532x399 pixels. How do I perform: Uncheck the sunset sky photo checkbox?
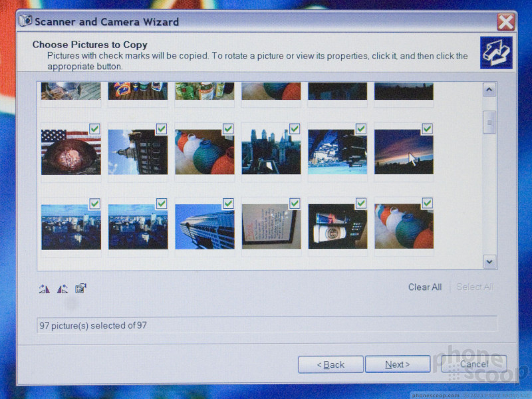427,129
